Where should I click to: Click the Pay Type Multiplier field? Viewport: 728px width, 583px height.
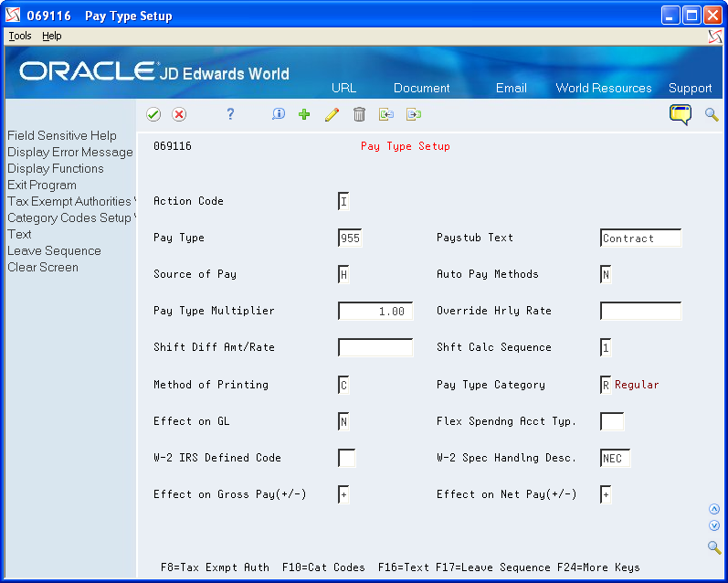[x=375, y=312]
